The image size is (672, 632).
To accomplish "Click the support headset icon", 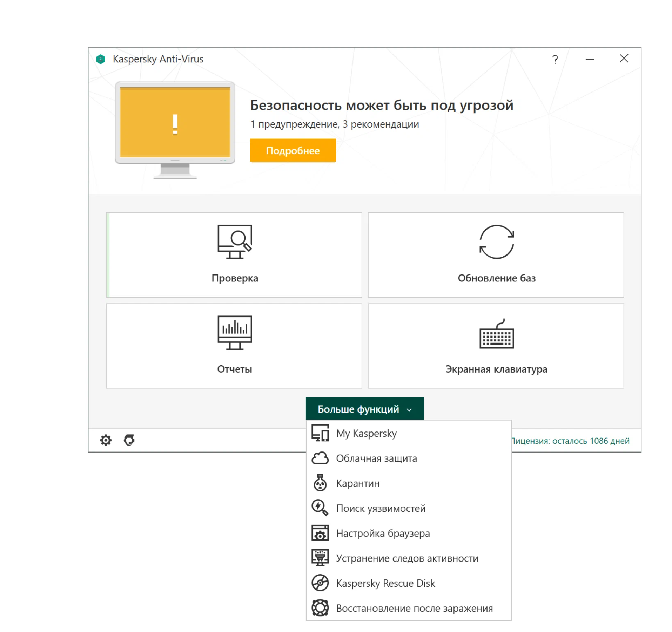I will (129, 440).
